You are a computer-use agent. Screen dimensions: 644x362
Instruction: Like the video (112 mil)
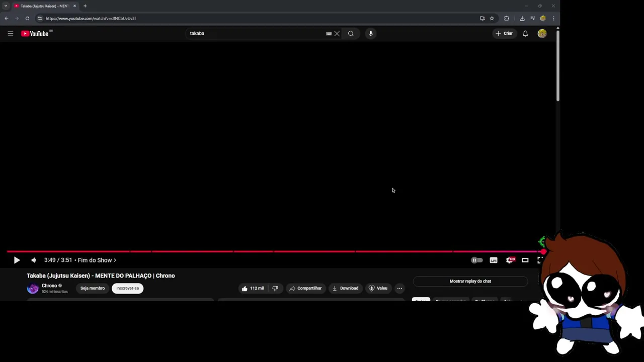(x=253, y=289)
